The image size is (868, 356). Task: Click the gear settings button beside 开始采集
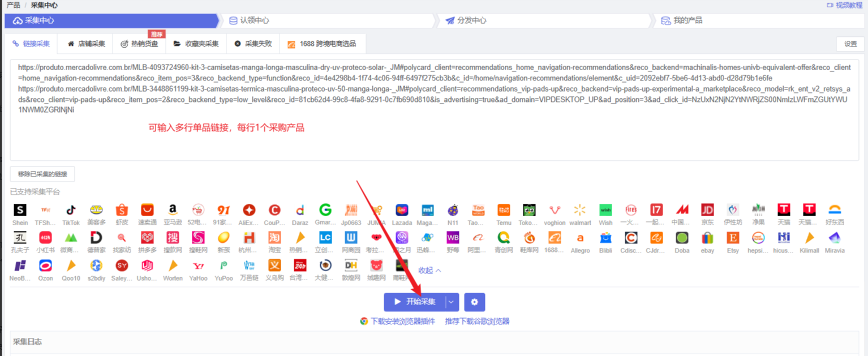[x=474, y=302]
